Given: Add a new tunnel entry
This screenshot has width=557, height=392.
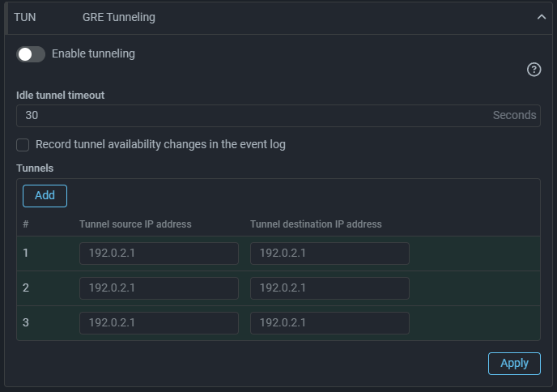Looking at the screenshot, I should pyautogui.click(x=45, y=196).
